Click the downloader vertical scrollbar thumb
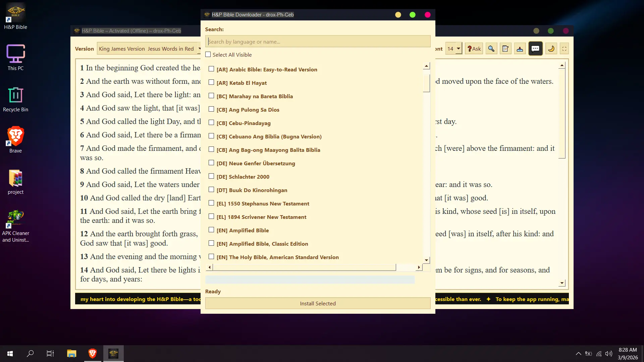Screen dimensions: 644x362 [x=426, y=82]
